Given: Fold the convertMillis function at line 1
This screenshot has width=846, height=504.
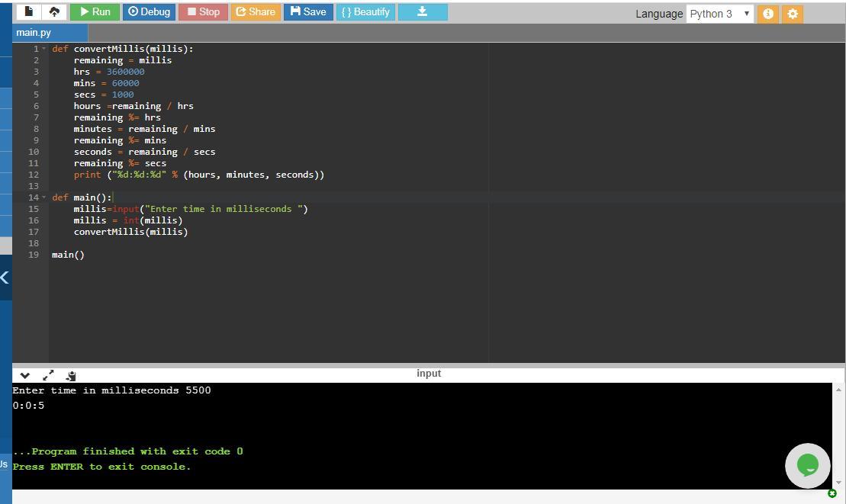Looking at the screenshot, I should coord(44,49).
